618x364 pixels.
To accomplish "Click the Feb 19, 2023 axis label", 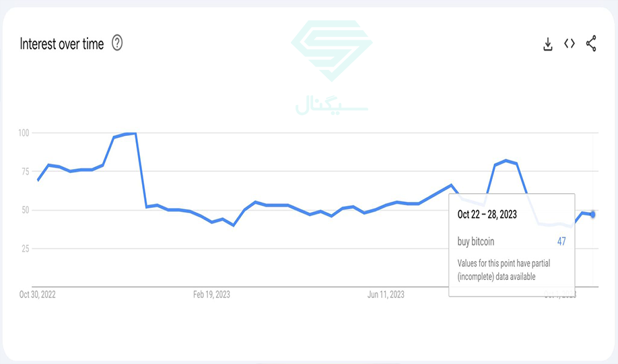I will pyautogui.click(x=211, y=294).
